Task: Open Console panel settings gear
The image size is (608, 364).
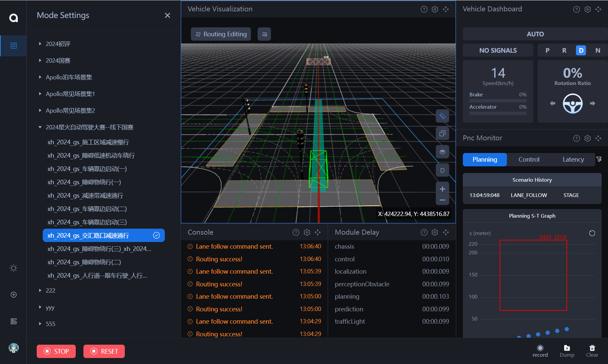Action: (x=307, y=232)
